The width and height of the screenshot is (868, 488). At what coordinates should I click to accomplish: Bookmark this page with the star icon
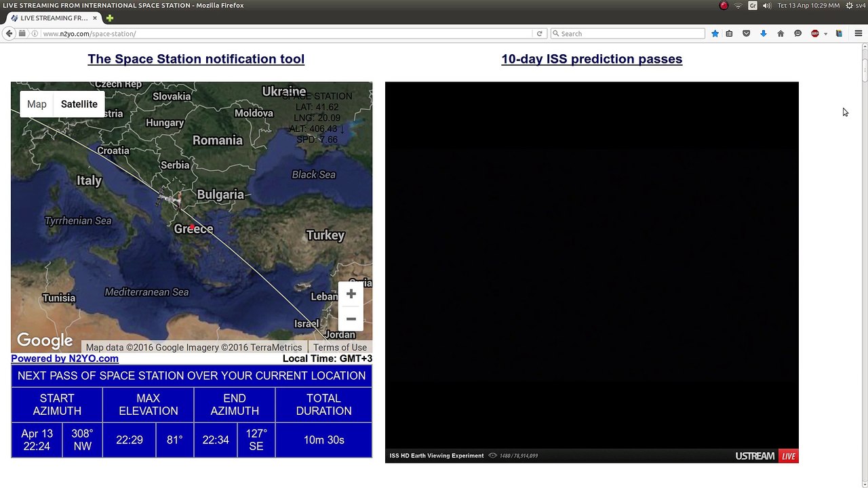[715, 33]
